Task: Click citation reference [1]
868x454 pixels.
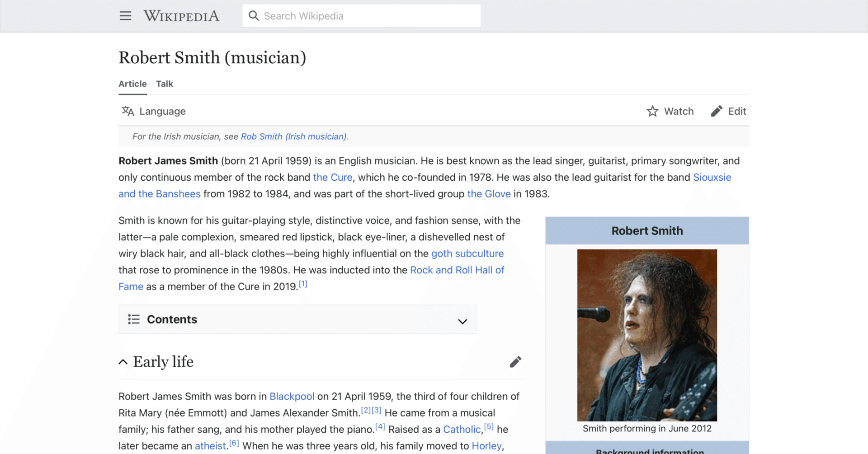Action: click(x=303, y=284)
